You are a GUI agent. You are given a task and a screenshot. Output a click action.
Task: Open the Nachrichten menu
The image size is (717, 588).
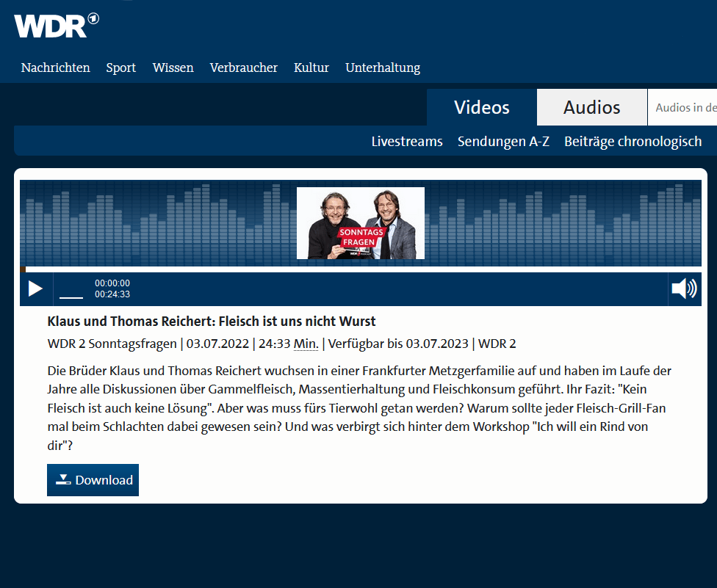click(56, 68)
